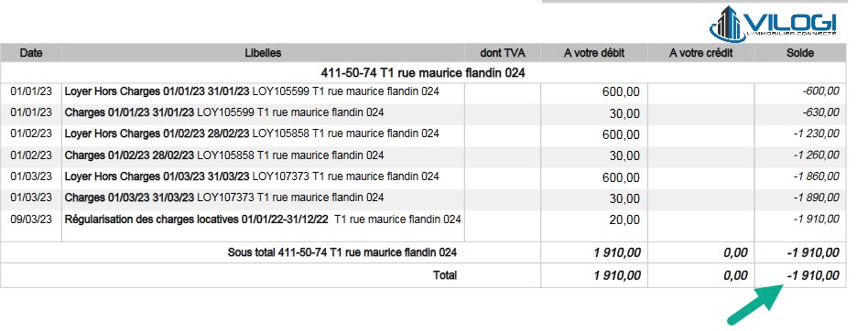Click the A votre crédit header
Viewport: 868px width, 331px height.
click(x=700, y=53)
